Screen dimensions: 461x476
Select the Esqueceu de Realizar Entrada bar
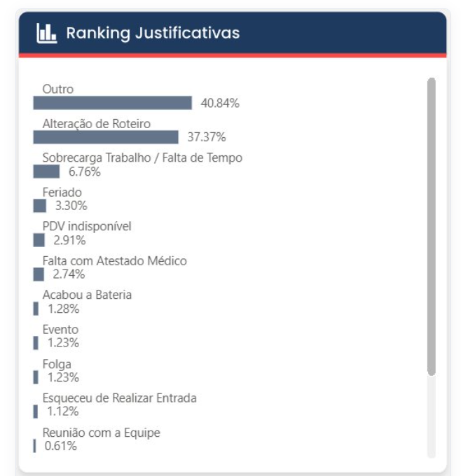(36, 412)
